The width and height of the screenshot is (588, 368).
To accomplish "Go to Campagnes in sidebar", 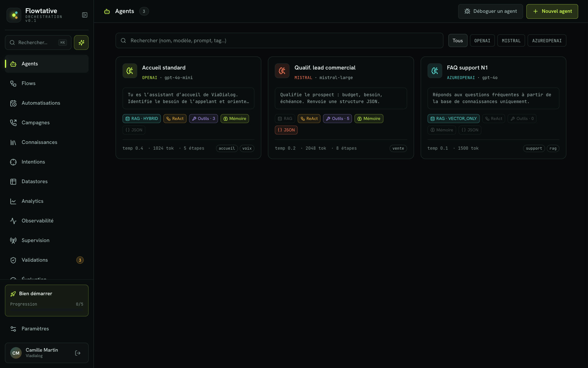I will (x=47, y=123).
